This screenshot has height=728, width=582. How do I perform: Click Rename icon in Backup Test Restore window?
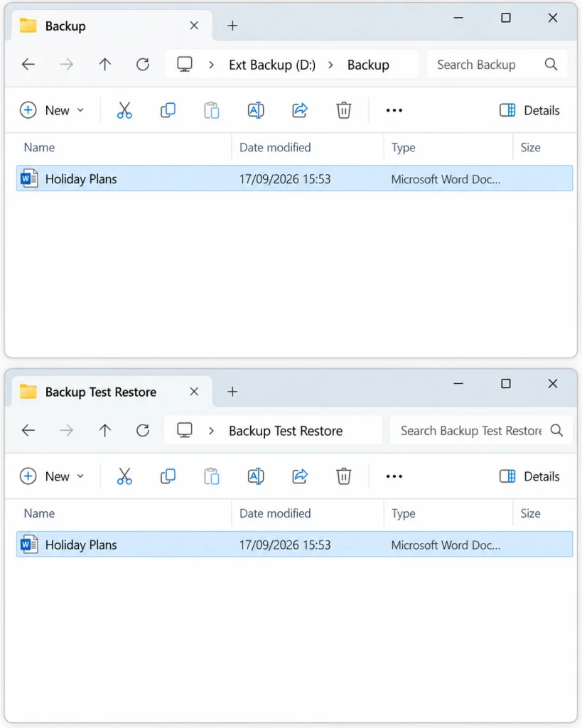click(256, 476)
